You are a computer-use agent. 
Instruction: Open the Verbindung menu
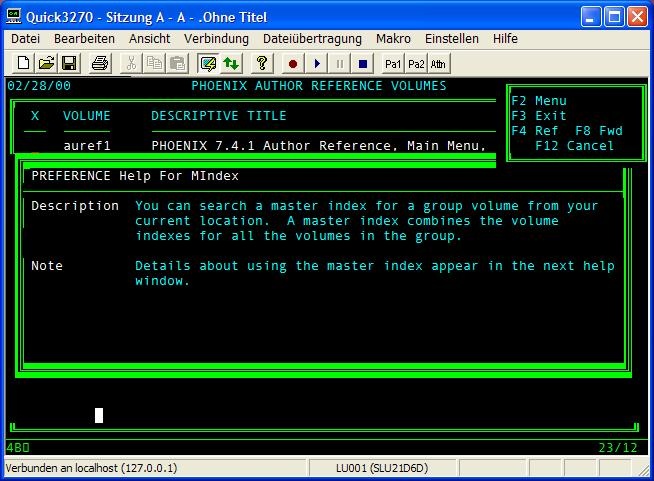(x=216, y=38)
